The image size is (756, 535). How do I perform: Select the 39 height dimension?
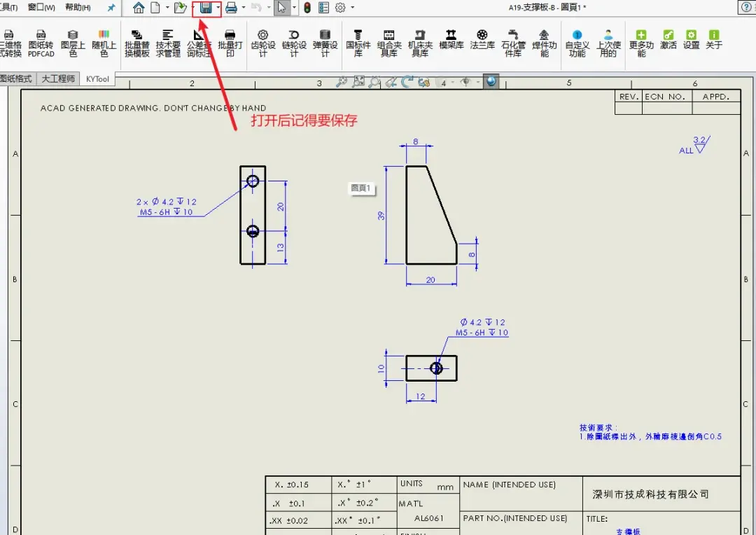click(x=381, y=215)
